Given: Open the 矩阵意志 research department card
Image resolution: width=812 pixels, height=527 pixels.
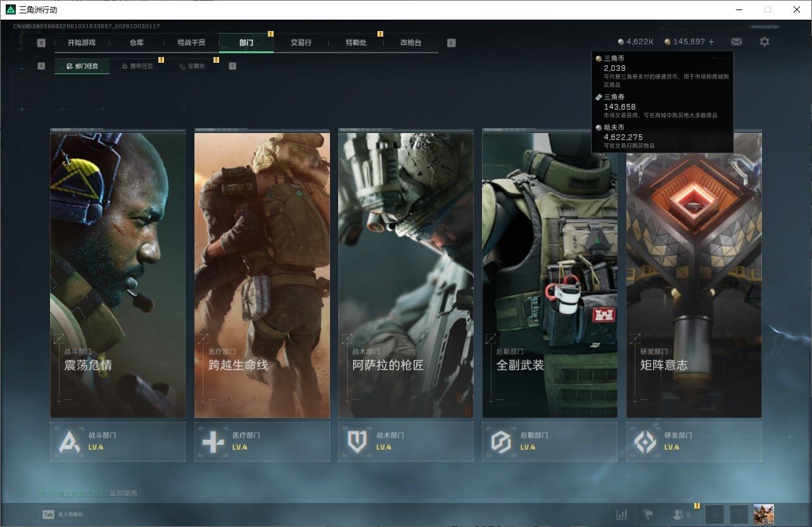Looking at the screenshot, I should (694, 274).
